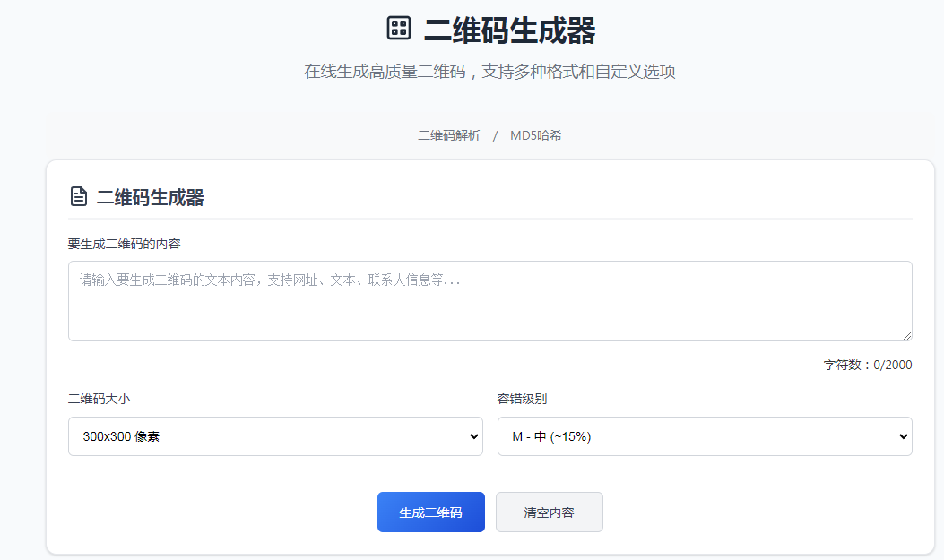Click the textarea resize handle corner
The width and height of the screenshot is (944, 560).
click(906, 336)
